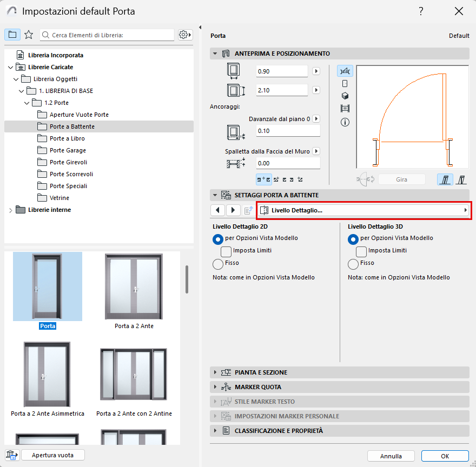
Task: Open library search settings gear
Action: (x=185, y=35)
